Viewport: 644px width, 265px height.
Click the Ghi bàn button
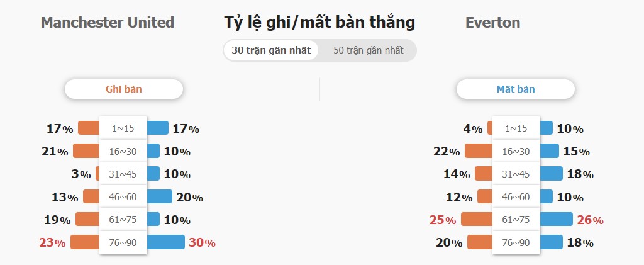pyautogui.click(x=124, y=89)
